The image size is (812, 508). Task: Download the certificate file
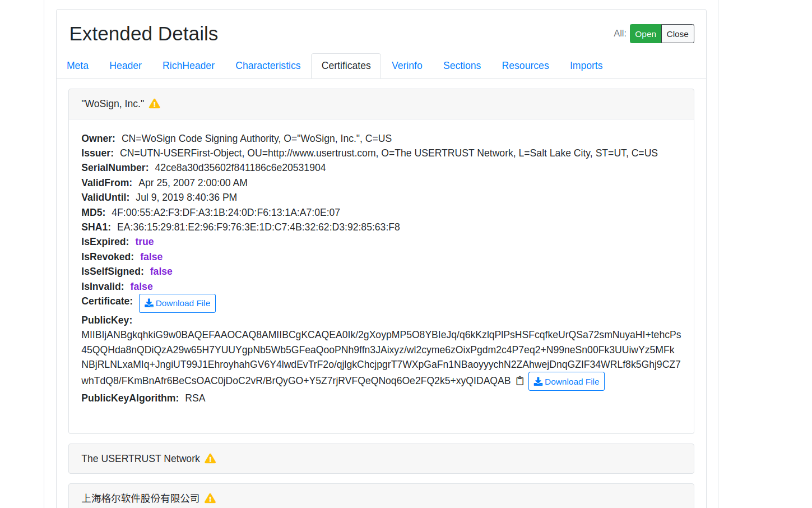click(x=177, y=303)
